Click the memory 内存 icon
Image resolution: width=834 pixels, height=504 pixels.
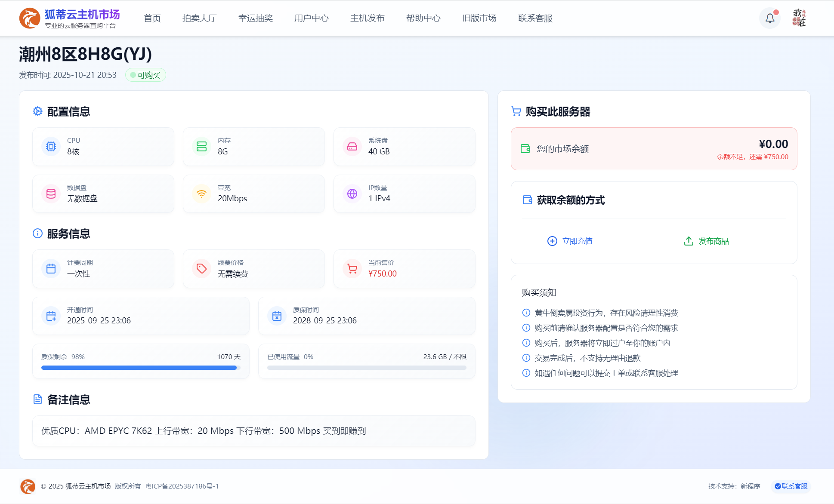201,147
